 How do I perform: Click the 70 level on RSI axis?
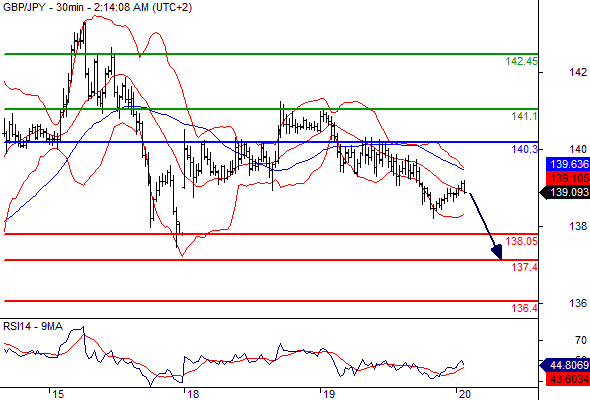pos(581,340)
